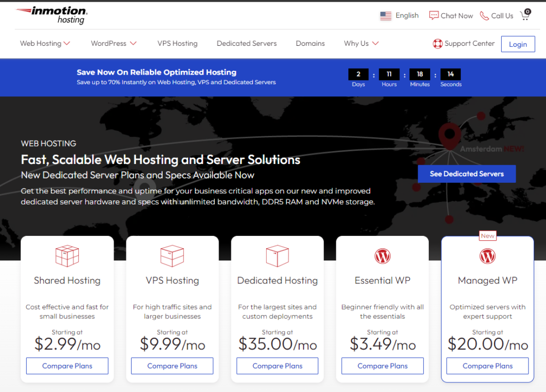The width and height of the screenshot is (546, 392).
Task: Compare Plans for Dedicated Hosting
Action: pos(277,366)
